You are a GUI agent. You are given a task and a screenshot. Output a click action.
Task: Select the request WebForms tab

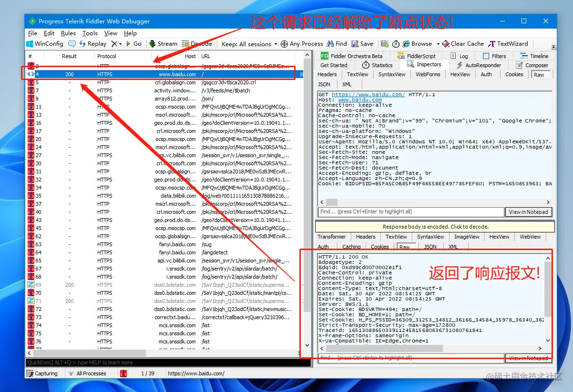[x=428, y=74]
